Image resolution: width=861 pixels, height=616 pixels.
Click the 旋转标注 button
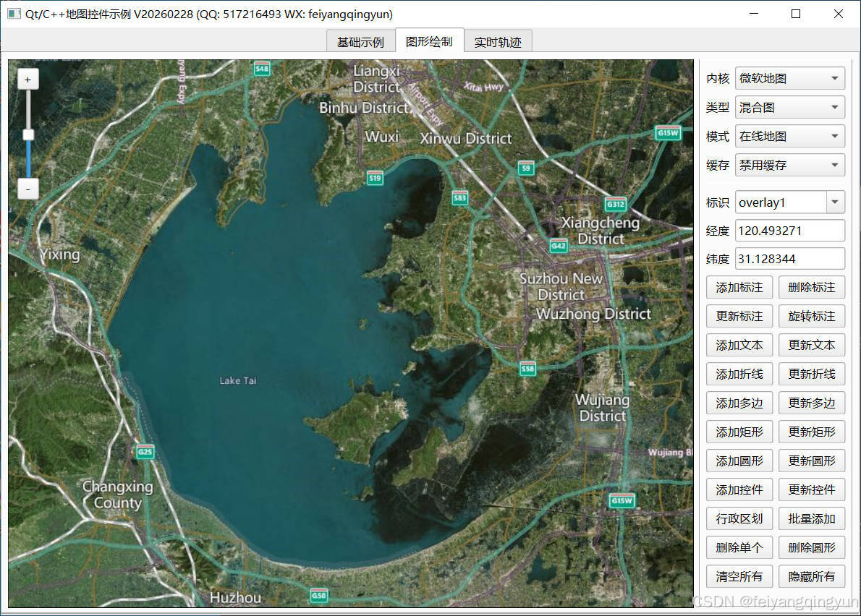coord(812,317)
